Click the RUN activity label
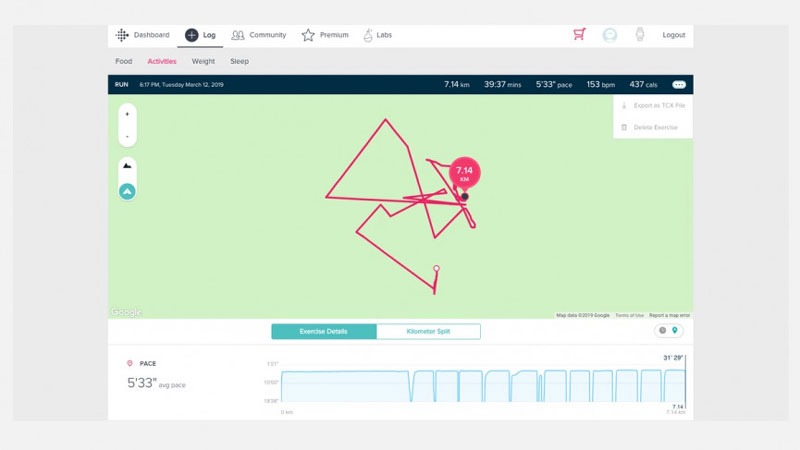 [121, 85]
